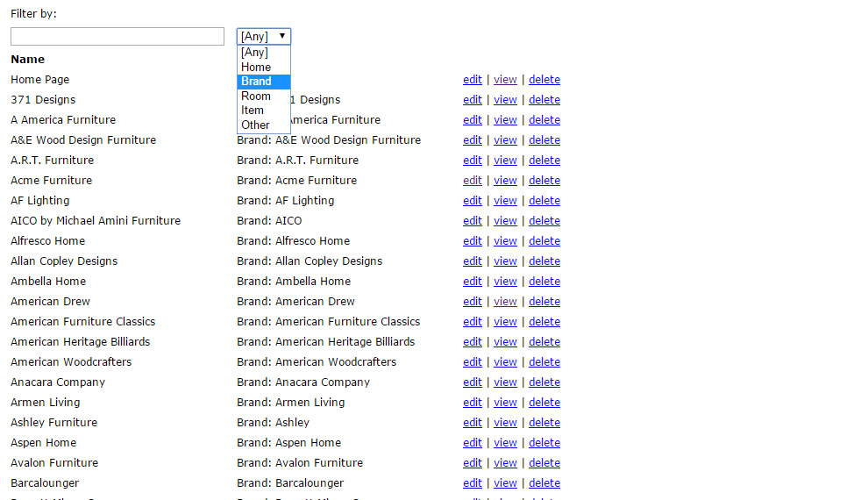The height and width of the screenshot is (500, 868).
Task: Edit the American Drew entry
Action: coord(473,302)
